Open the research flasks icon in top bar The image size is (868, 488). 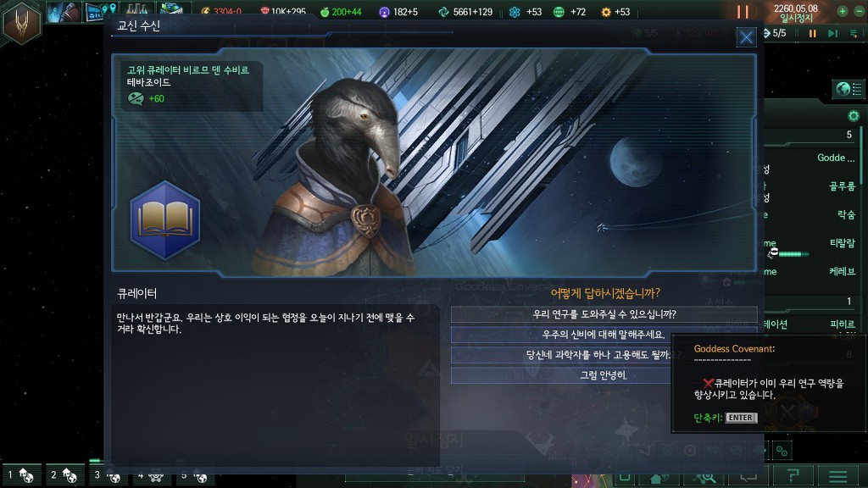point(136,11)
